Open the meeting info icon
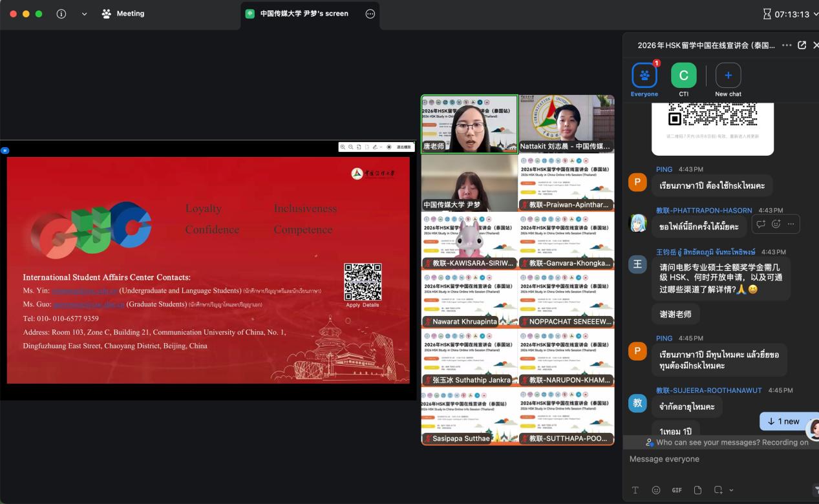This screenshot has width=819, height=504. 61,14
